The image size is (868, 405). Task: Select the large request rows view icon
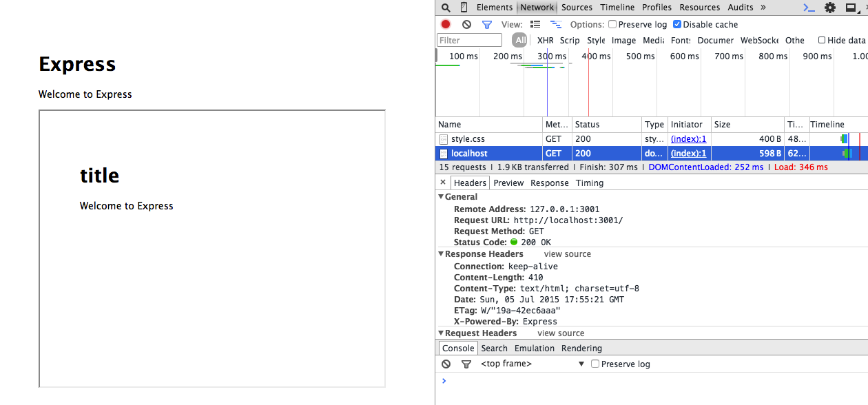(535, 24)
